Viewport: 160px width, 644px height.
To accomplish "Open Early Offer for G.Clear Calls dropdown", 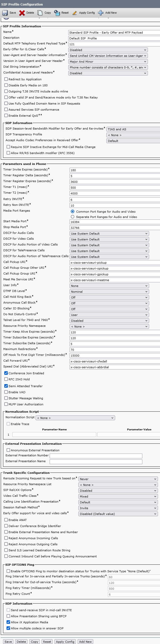I will (108, 50).
